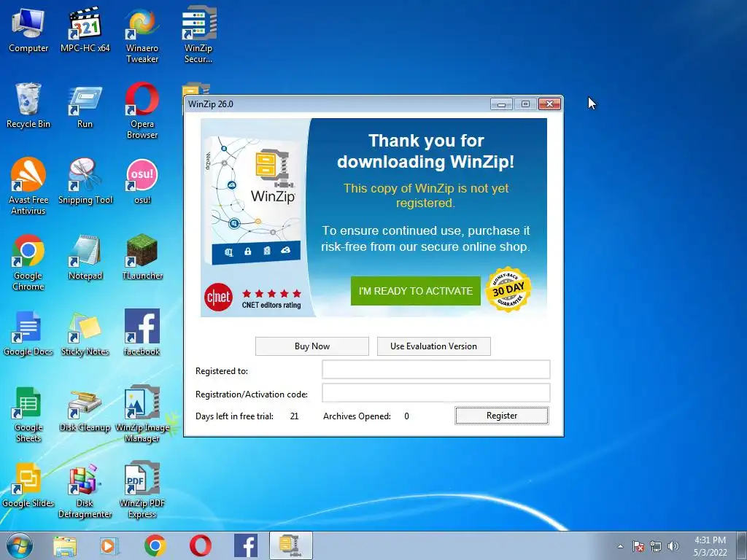The width and height of the screenshot is (747, 560).
Task: Click the WinZip taskbar button
Action: pyautogui.click(x=290, y=545)
